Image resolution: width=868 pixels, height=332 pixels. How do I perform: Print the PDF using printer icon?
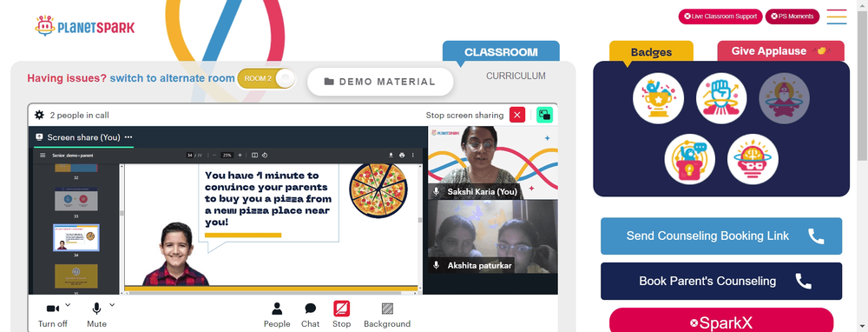pos(402,156)
